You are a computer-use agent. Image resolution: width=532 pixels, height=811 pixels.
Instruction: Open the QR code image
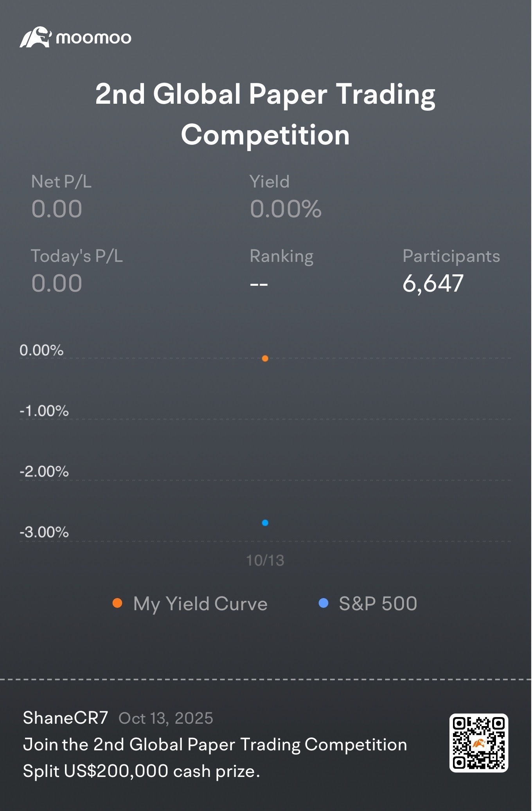[x=479, y=743]
